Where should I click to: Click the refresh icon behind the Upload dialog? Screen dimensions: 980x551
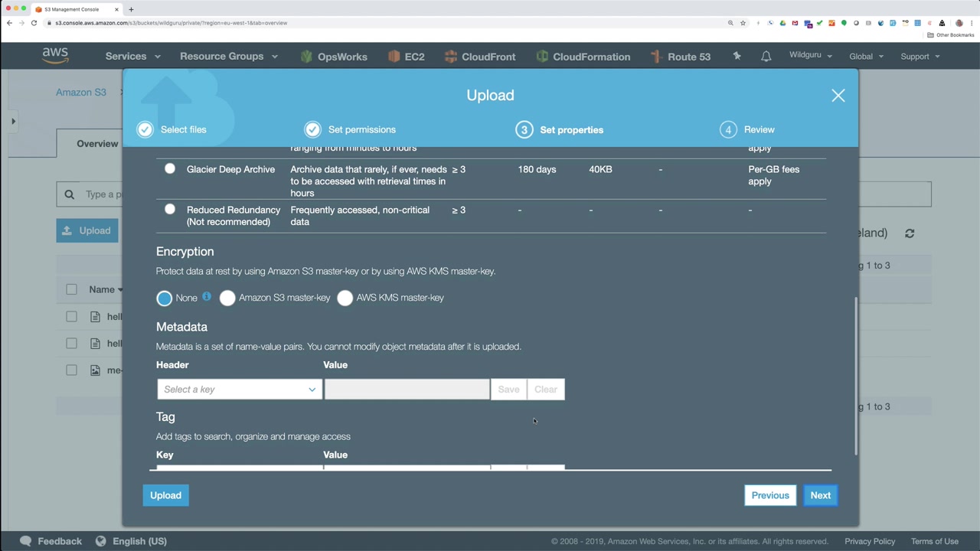pyautogui.click(x=910, y=233)
